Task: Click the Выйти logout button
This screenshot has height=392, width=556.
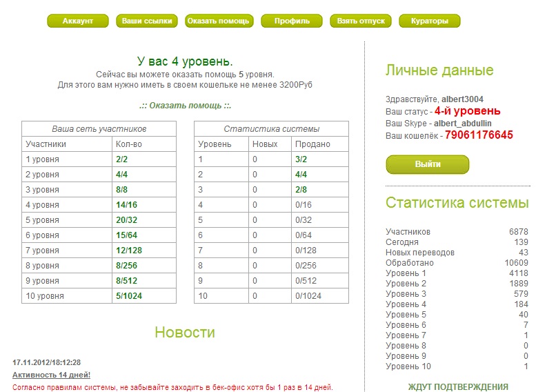Action: [427, 164]
